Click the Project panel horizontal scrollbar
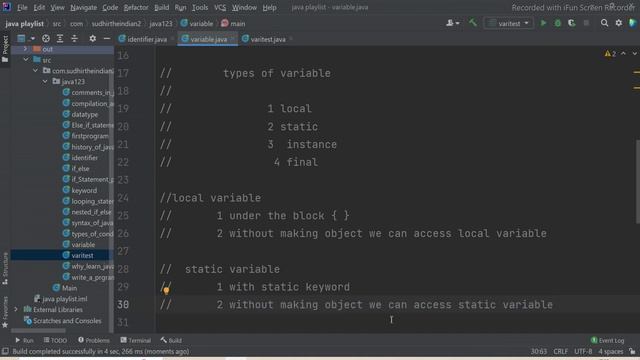 point(38,330)
